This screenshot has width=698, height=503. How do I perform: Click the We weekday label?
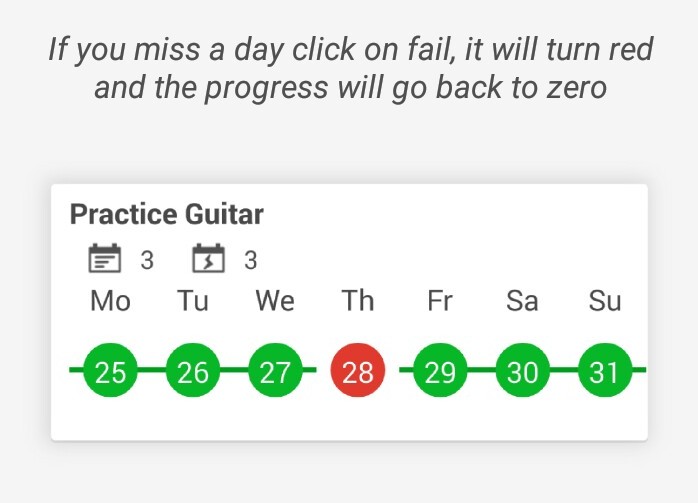tap(275, 301)
